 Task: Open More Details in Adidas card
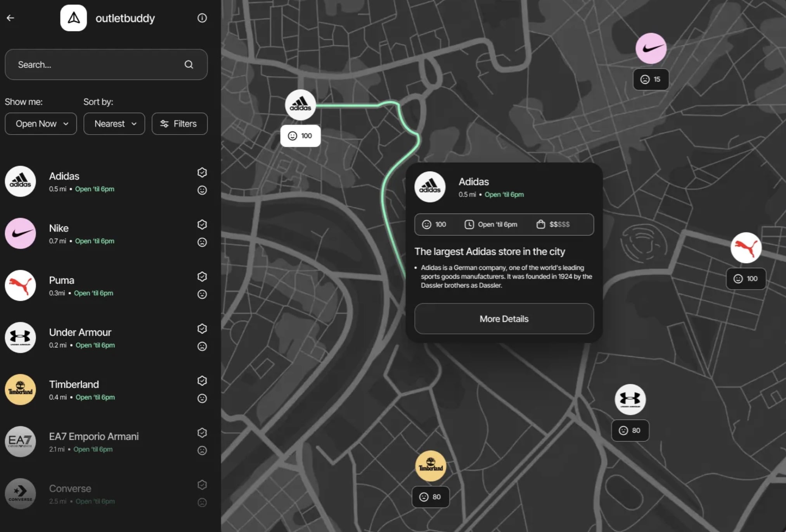click(x=504, y=319)
